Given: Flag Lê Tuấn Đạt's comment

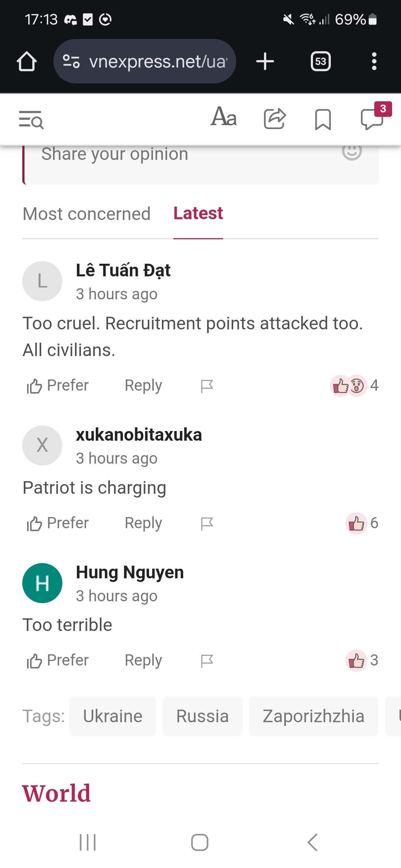Looking at the screenshot, I should pos(207,386).
